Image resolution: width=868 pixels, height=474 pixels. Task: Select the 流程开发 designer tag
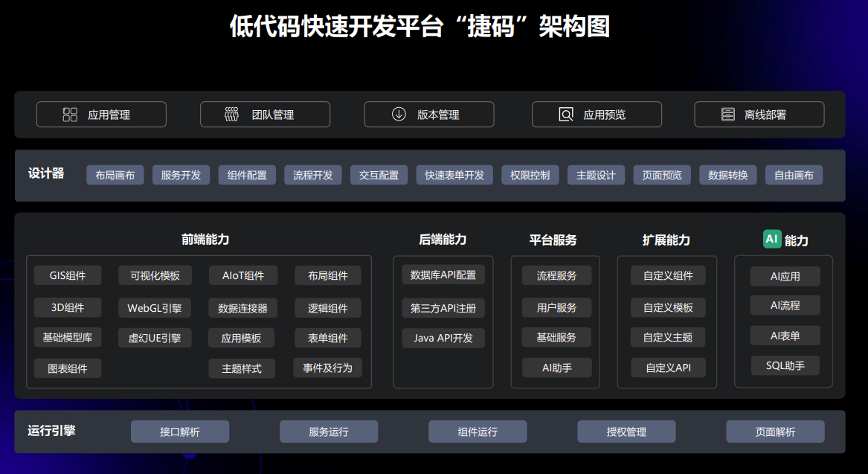(x=313, y=175)
